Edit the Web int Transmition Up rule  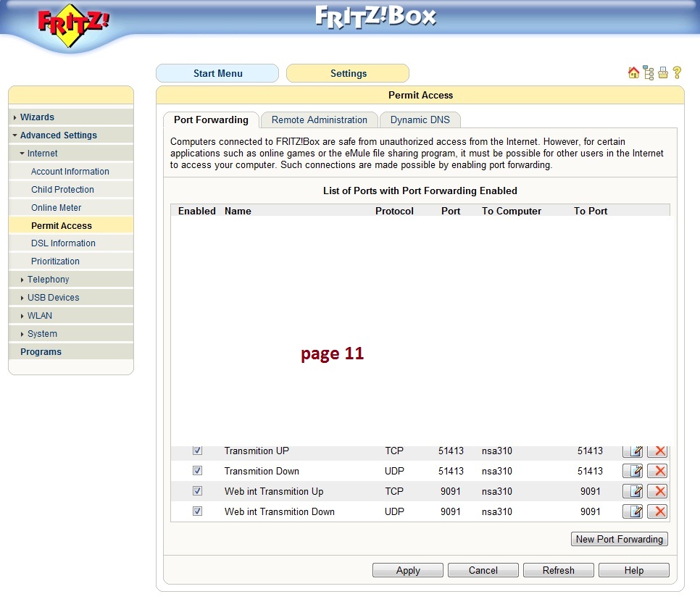click(633, 491)
